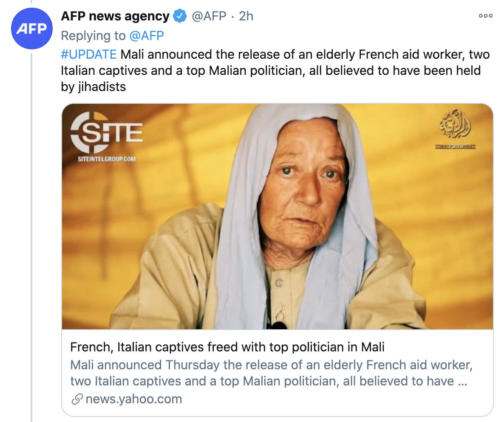This screenshot has height=422, width=504.
Task: Click the blue verified badge
Action: (180, 16)
